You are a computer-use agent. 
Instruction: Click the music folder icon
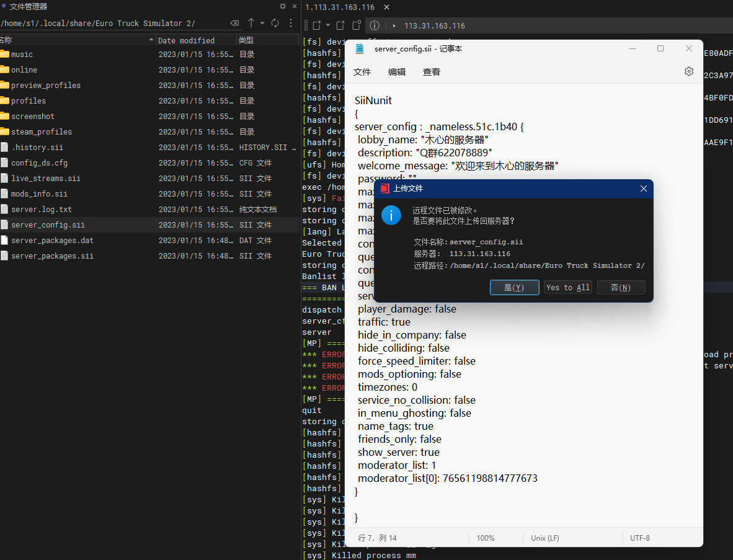pos(5,54)
